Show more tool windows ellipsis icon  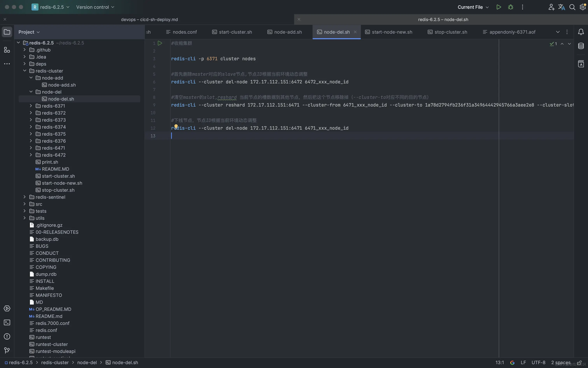[7, 64]
